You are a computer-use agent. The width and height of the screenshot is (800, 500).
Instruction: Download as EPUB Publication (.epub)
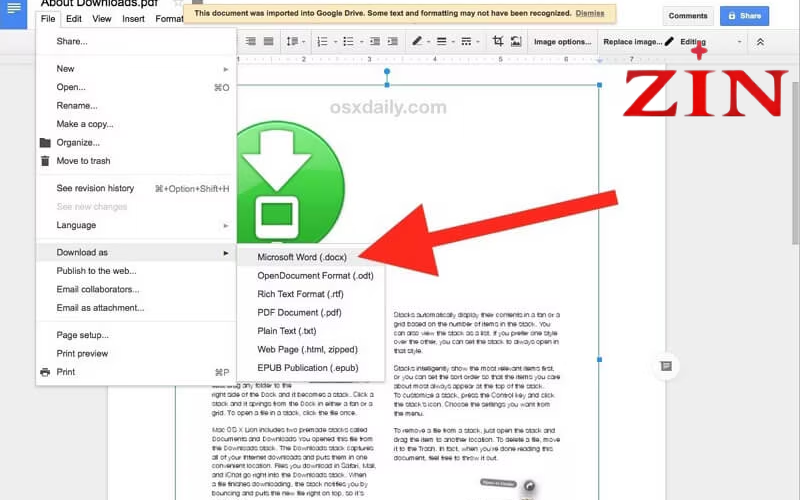311,368
